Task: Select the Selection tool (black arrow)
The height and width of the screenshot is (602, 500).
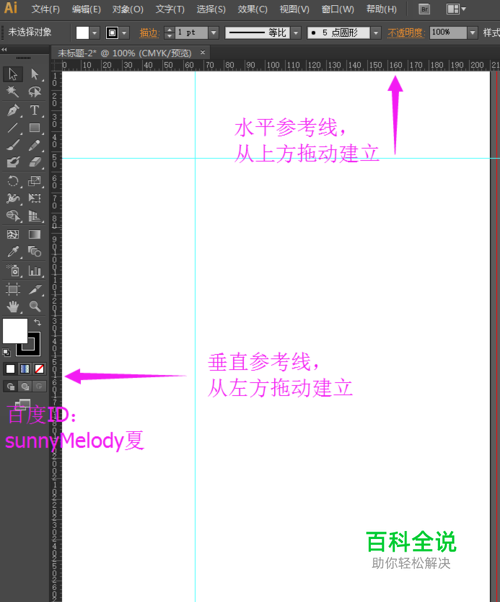Action: pos(13,74)
